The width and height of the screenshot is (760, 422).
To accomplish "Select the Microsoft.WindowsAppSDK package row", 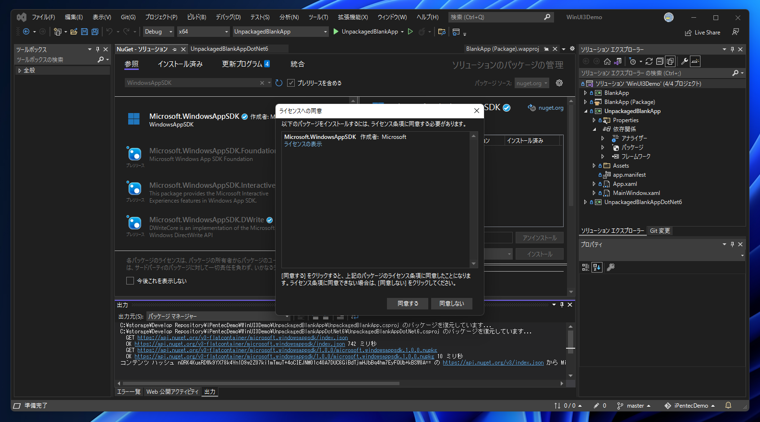I will tap(201, 119).
